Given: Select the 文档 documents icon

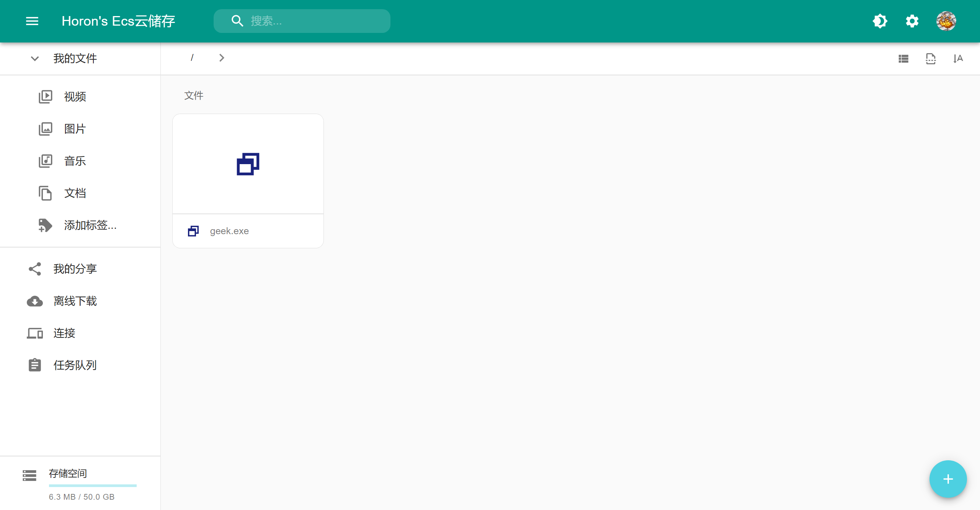Looking at the screenshot, I should click(45, 193).
